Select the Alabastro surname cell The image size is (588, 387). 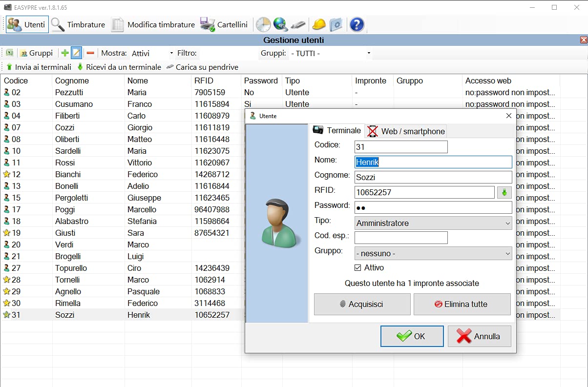[72, 221]
